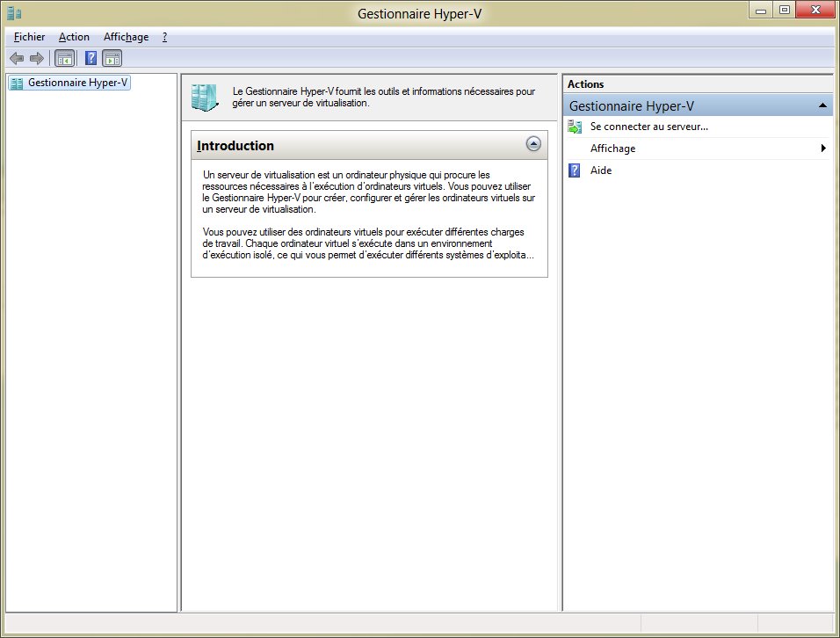Image resolution: width=840 pixels, height=638 pixels.
Task: Toggle the Actions pane toolbar icon
Action: tap(112, 59)
